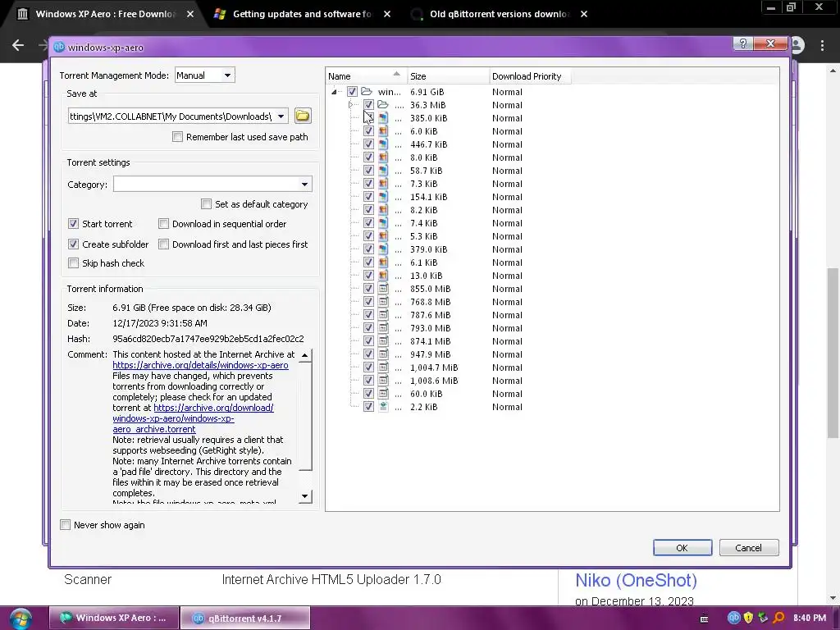Image resolution: width=840 pixels, height=630 pixels.
Task: Click the on-screen keyboard icon in the taskbar
Action: click(x=704, y=619)
